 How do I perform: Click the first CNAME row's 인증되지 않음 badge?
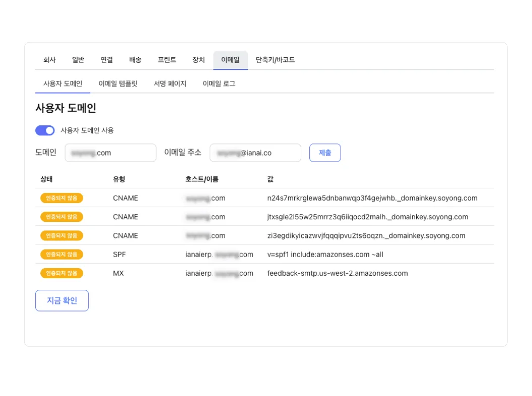61,198
